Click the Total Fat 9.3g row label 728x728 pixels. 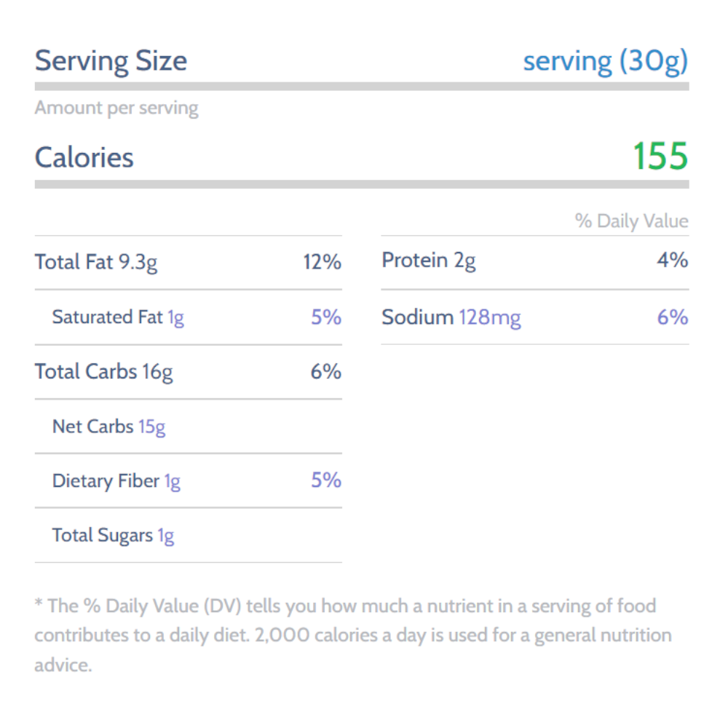coord(95,262)
